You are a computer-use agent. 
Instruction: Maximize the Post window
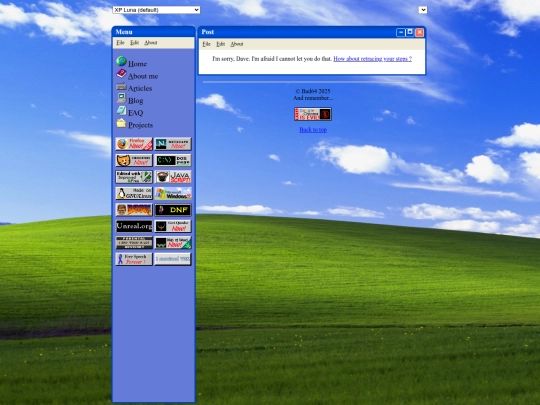[x=410, y=32]
